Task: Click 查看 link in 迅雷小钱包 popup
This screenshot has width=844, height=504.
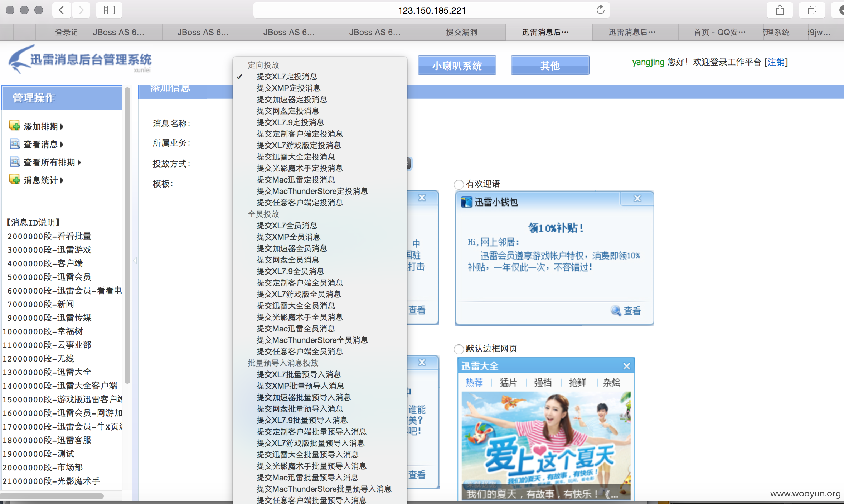Action: [632, 311]
